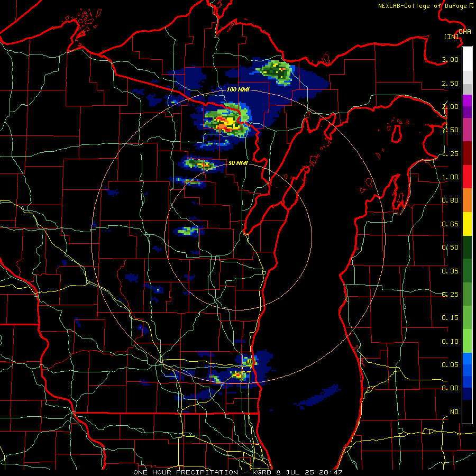Click the 50 NMI range ring label
476x476 pixels.
click(x=238, y=163)
